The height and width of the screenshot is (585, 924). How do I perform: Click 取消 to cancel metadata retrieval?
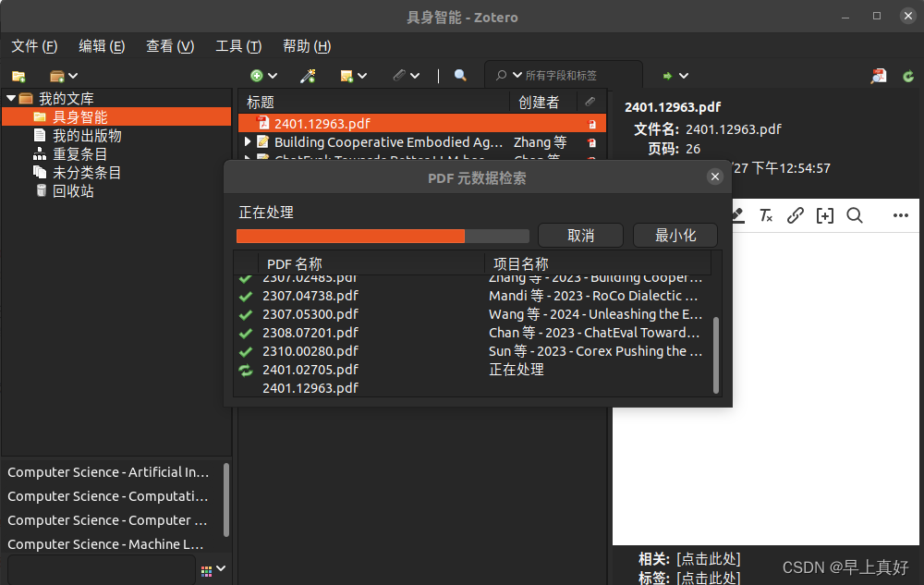point(580,236)
